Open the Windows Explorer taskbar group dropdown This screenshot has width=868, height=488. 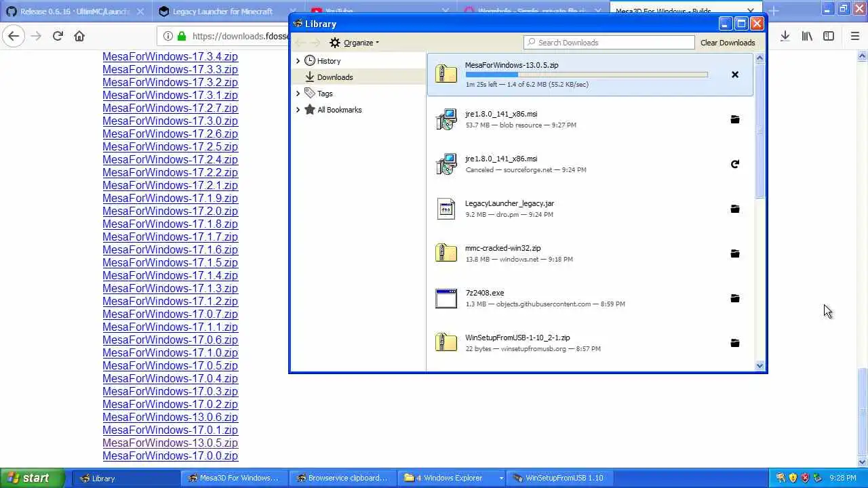(501, 478)
